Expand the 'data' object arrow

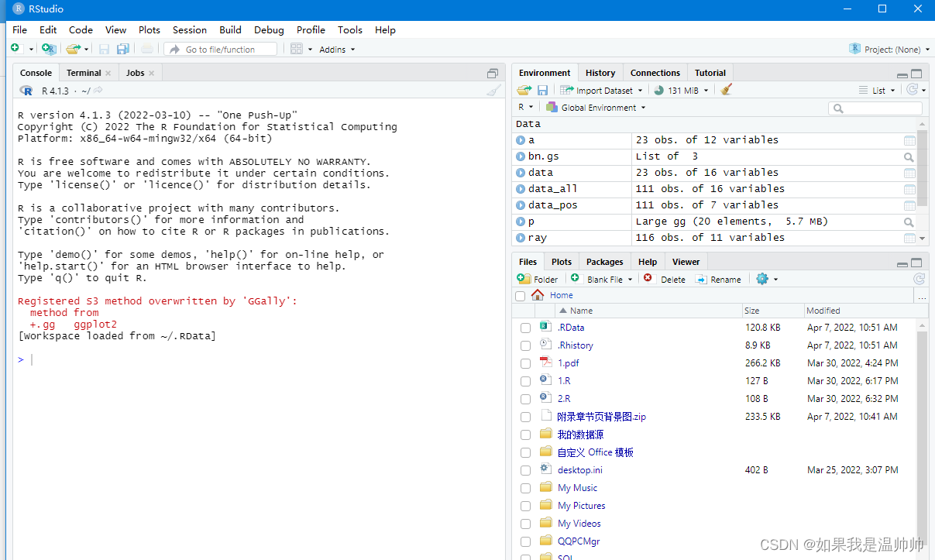coord(521,173)
